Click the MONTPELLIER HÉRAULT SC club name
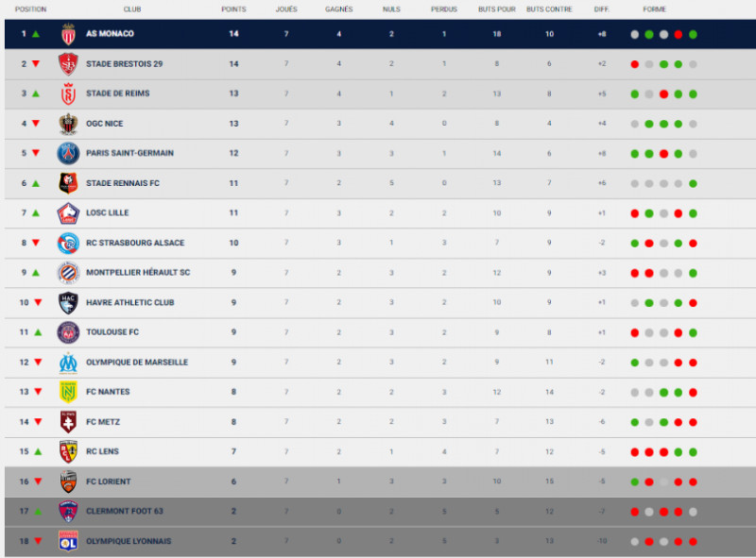Screen dimensions: 756x558 138,273
